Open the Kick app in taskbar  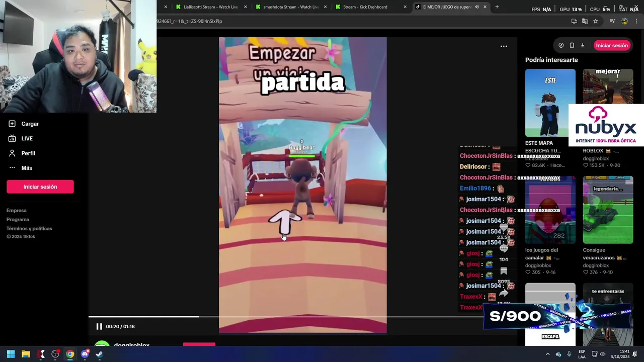point(41,354)
